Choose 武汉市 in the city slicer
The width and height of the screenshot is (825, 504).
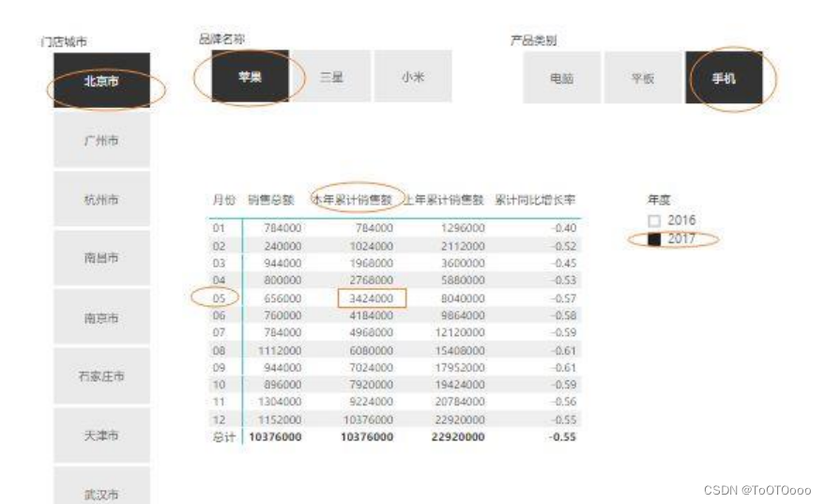click(x=101, y=486)
